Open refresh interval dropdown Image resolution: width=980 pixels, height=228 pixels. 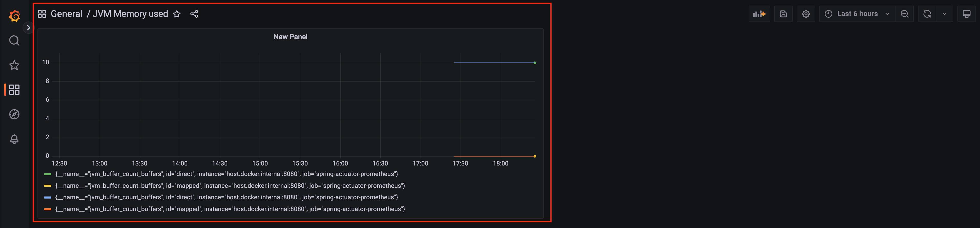pyautogui.click(x=945, y=14)
